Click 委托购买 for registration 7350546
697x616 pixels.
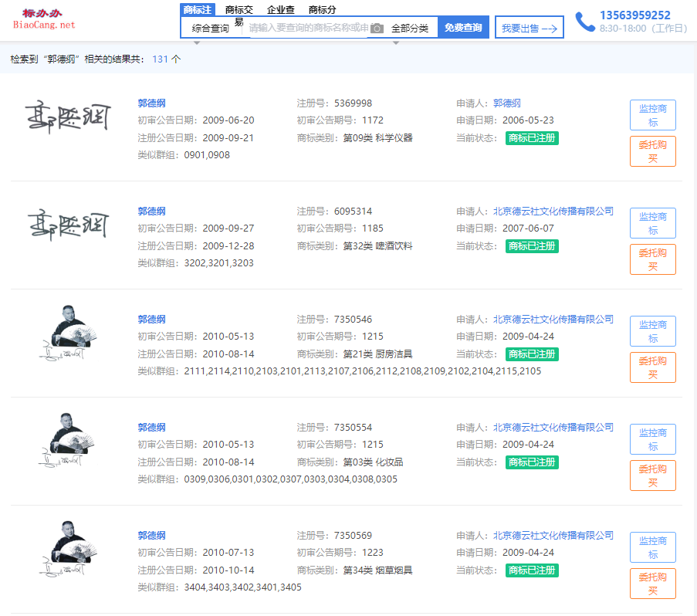(652, 367)
